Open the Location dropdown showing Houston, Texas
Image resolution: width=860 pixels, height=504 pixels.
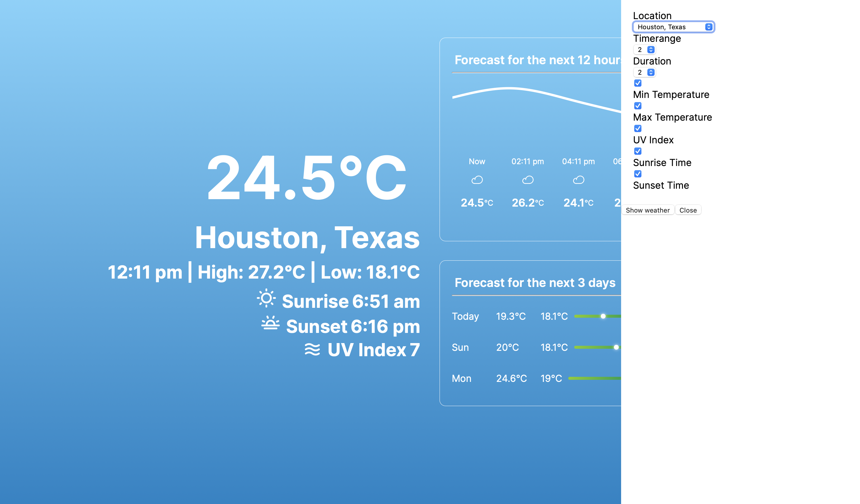(x=673, y=27)
